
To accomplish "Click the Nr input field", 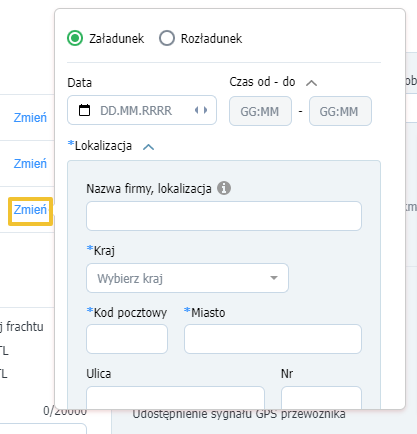I will [x=321, y=397].
